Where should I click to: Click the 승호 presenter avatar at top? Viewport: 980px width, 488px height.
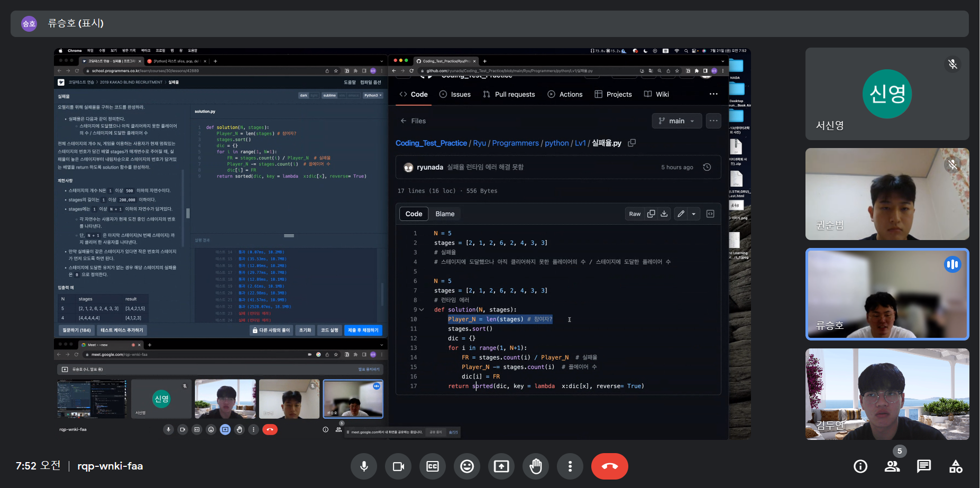click(29, 23)
